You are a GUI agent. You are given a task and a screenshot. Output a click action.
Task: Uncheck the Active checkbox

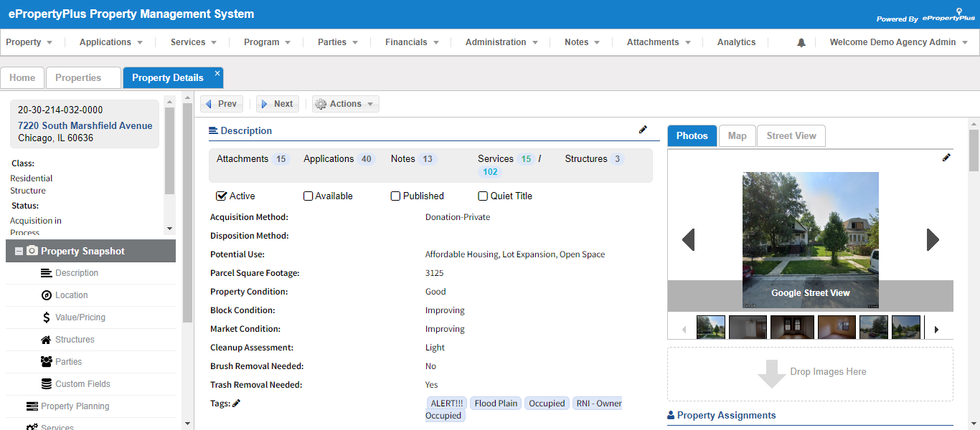pyautogui.click(x=222, y=196)
